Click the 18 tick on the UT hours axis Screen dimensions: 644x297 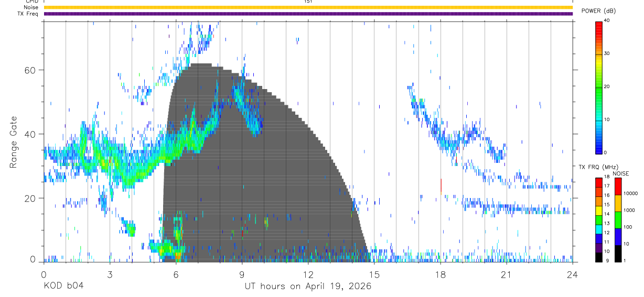pyautogui.click(x=441, y=274)
